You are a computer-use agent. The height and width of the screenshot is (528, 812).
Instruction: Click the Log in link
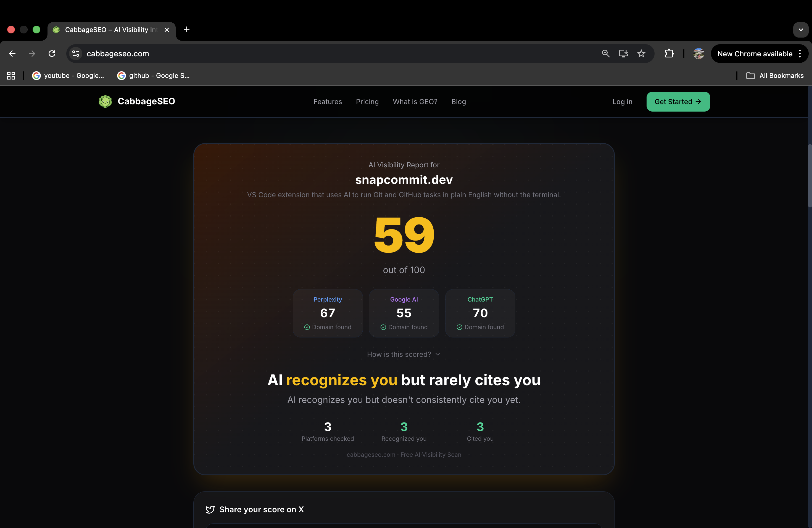pyautogui.click(x=622, y=102)
